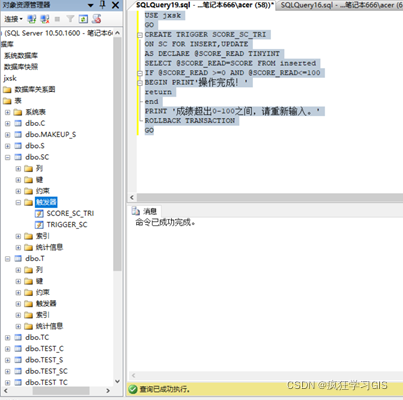Click the last Object Explorer toolbar icon with red circle
Viewport: 403px width, 400px height.
97,19
